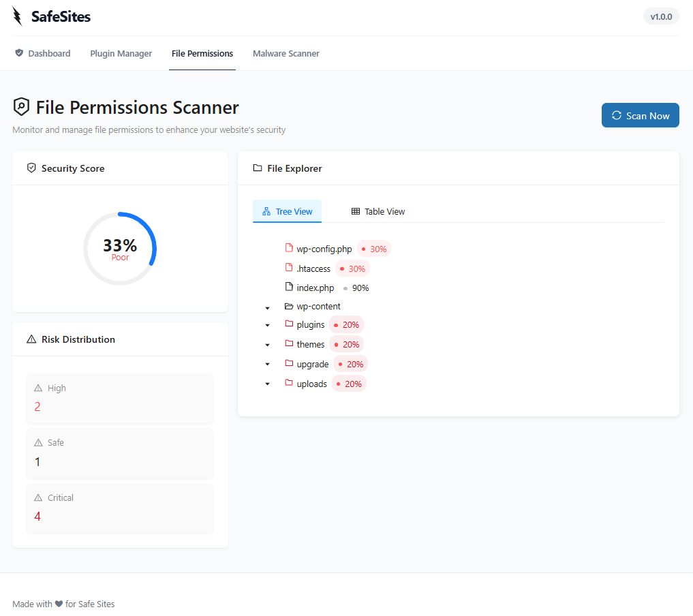Open the Plugin Manager tab
The width and height of the screenshot is (693, 616).
click(121, 53)
